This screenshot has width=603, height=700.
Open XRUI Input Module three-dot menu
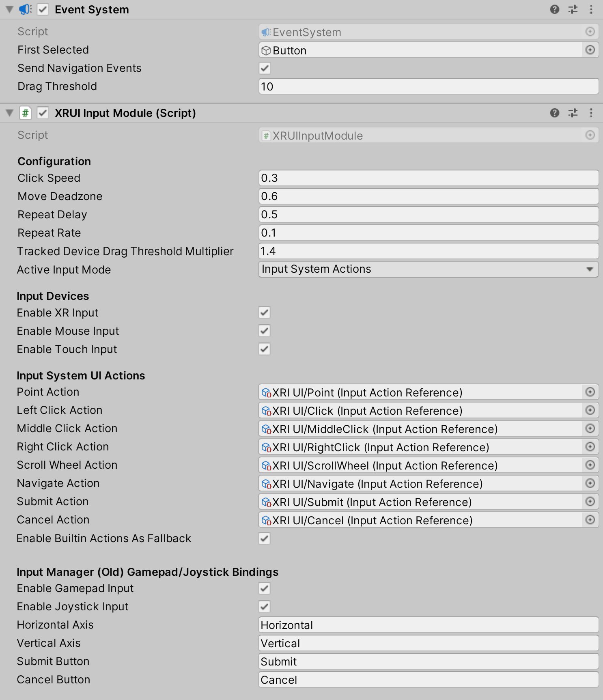pos(591,113)
